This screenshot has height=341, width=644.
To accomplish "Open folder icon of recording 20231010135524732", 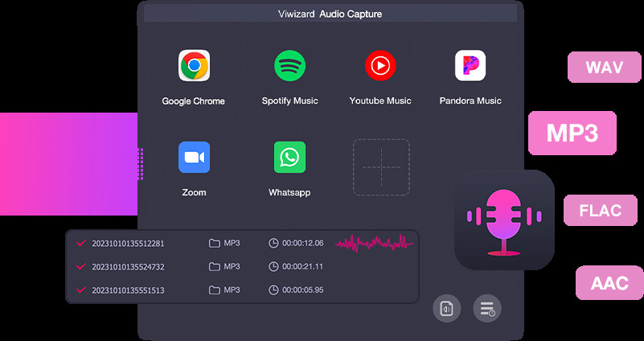I will click(x=215, y=267).
